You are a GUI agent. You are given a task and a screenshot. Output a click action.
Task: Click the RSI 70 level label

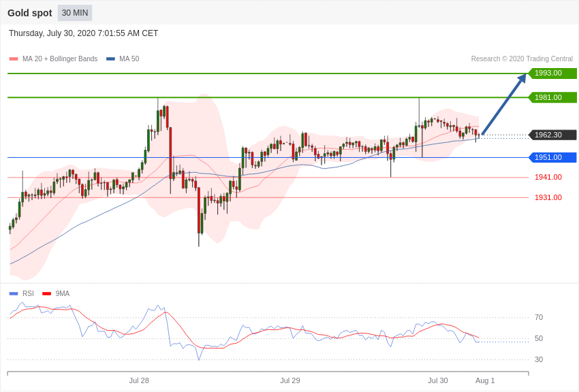coord(538,318)
